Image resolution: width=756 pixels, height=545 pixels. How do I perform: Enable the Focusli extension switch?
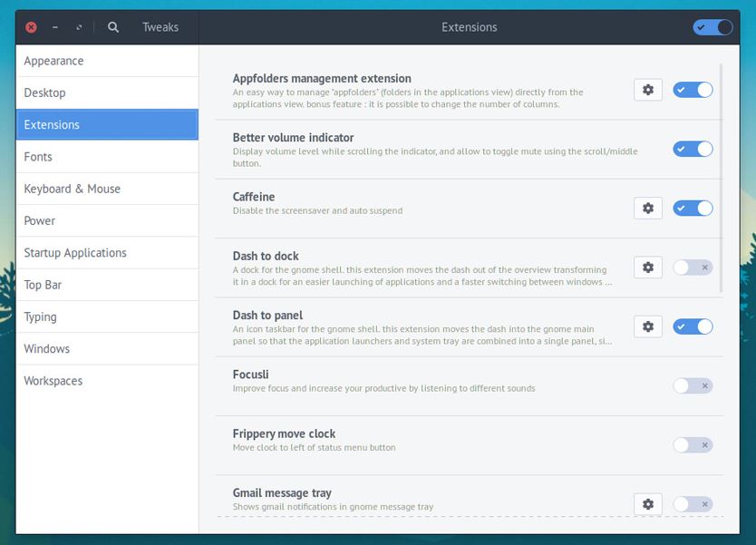click(x=693, y=386)
